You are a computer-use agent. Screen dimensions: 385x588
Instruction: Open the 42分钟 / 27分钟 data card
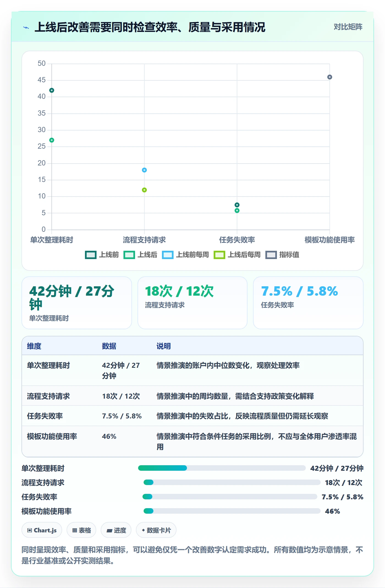(77, 303)
